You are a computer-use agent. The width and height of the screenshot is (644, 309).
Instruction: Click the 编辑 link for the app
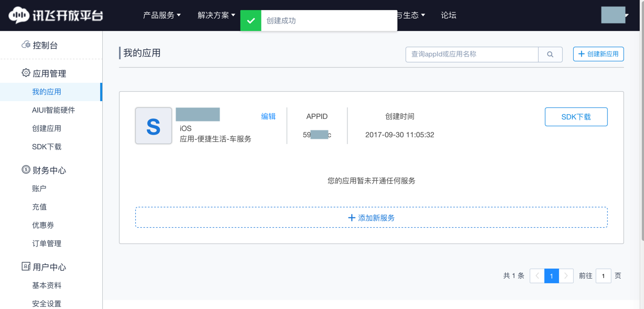click(268, 116)
